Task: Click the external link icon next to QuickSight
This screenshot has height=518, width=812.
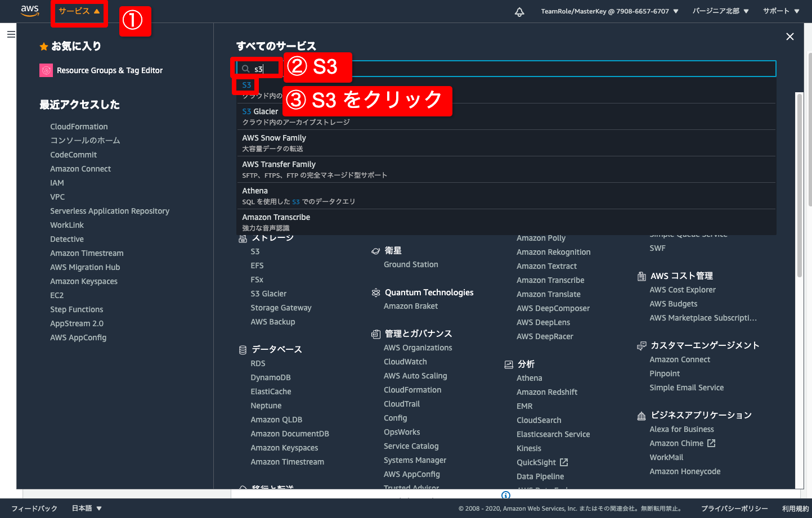Action: coord(564,462)
